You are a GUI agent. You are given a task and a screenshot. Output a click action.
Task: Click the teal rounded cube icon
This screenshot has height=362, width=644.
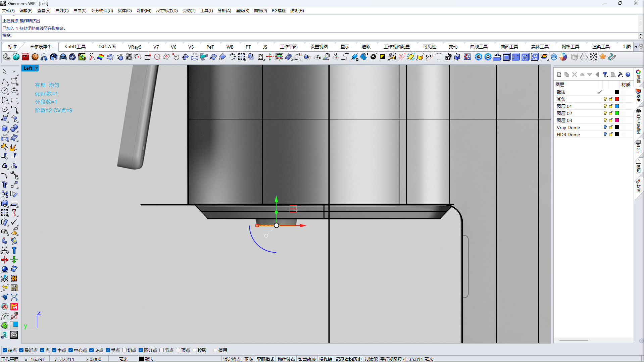click(16, 57)
